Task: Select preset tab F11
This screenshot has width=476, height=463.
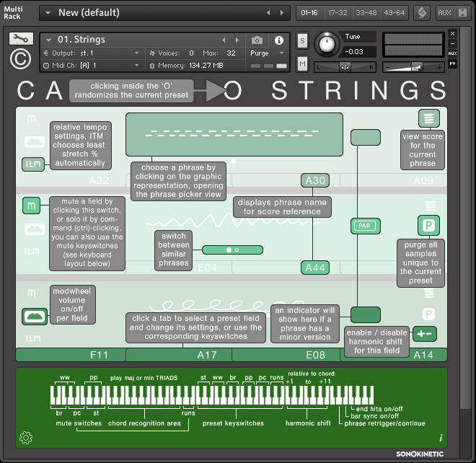Action: pos(71,355)
